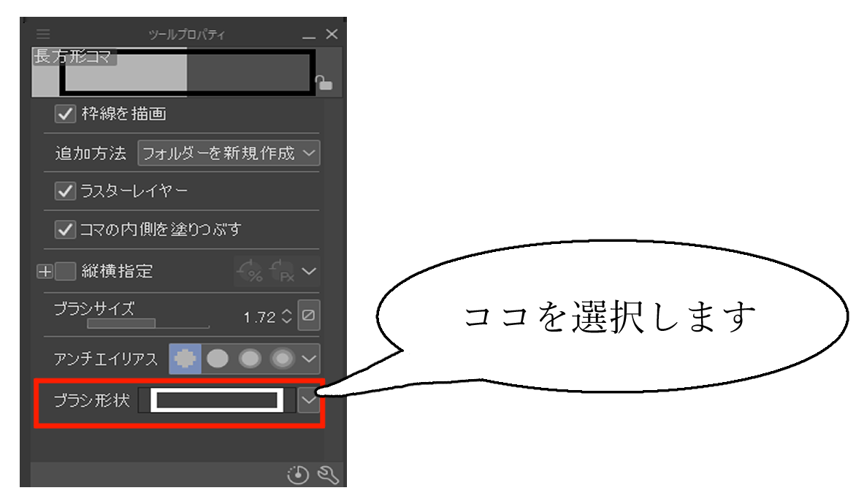
Task: Toggle the ラスターレイヤー checkbox
Action: [x=65, y=191]
